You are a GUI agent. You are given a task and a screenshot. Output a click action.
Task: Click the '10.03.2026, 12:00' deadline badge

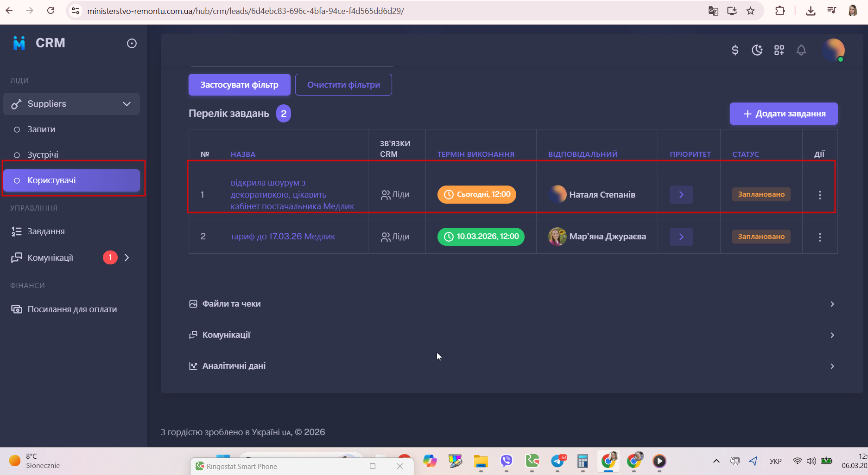pos(481,237)
